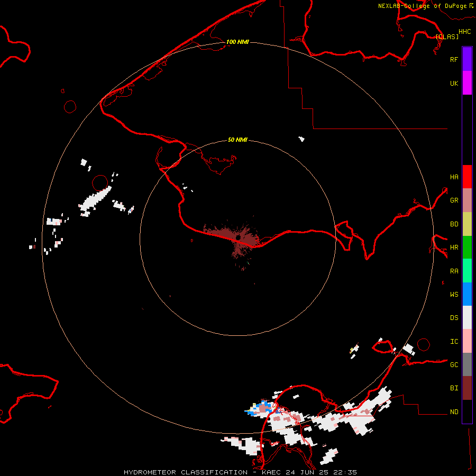The width and height of the screenshot is (476, 476).
Task: Select the BI brown legend swatch
Action: tap(467, 388)
